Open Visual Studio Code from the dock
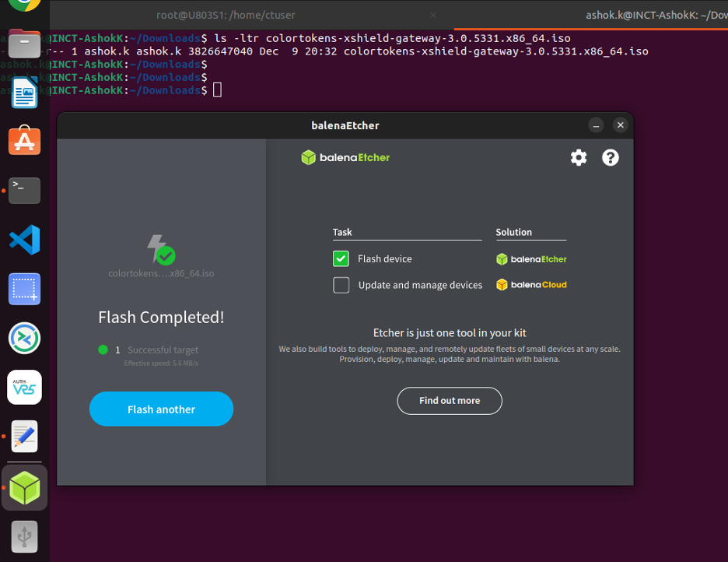Image resolution: width=728 pixels, height=562 pixels. (x=24, y=240)
